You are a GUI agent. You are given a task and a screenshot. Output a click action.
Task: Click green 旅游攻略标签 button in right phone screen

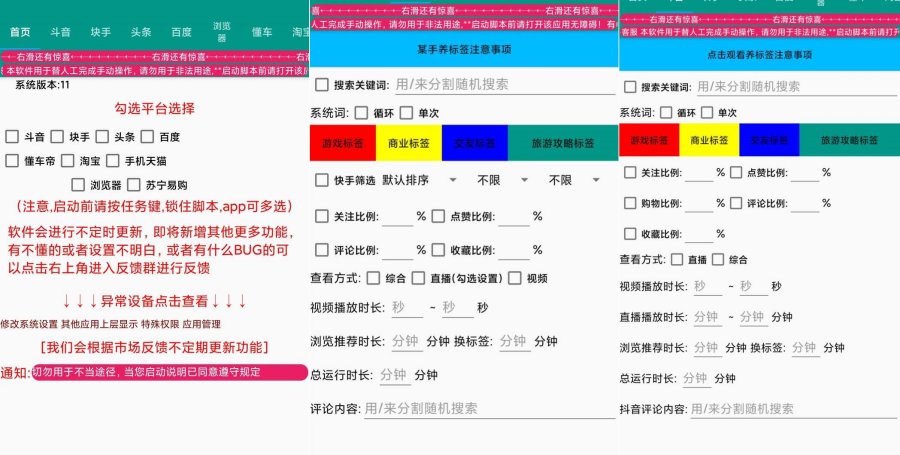(849, 140)
